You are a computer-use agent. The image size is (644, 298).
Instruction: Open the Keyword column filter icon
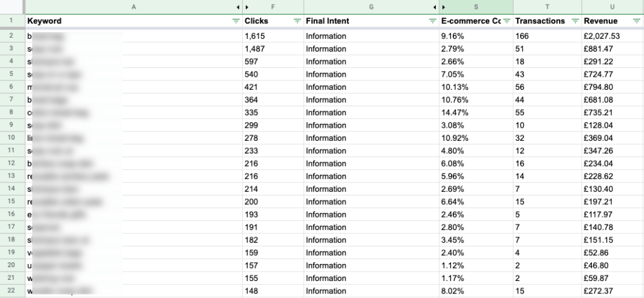pos(236,21)
